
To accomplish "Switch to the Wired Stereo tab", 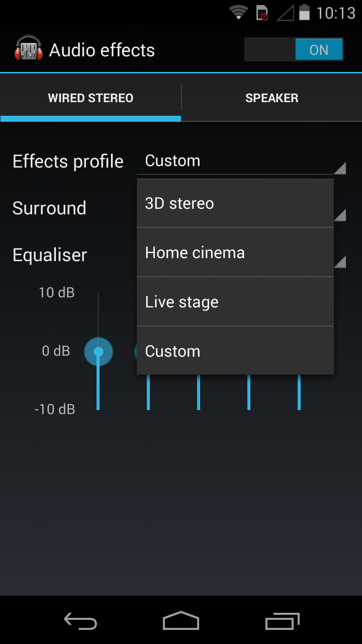I will [x=90, y=98].
